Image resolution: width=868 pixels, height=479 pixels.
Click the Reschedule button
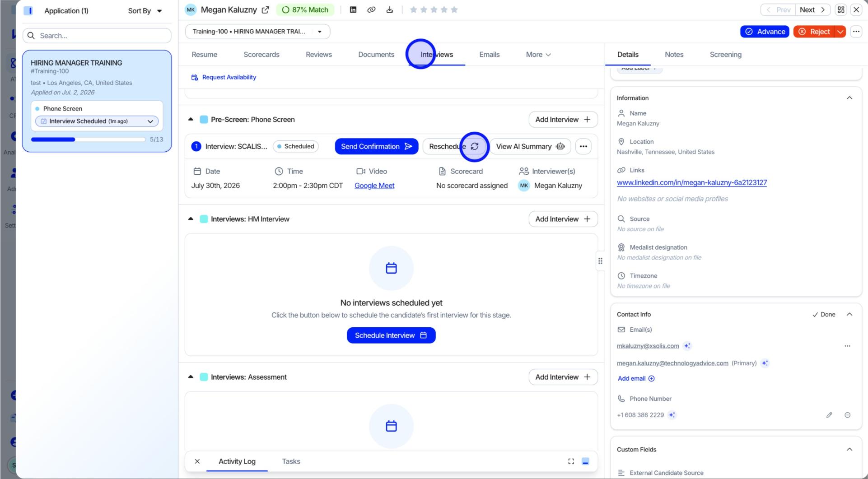click(454, 146)
